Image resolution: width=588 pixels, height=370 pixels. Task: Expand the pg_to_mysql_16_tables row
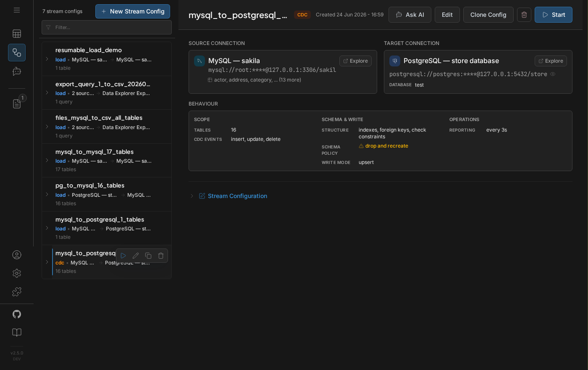(x=47, y=194)
